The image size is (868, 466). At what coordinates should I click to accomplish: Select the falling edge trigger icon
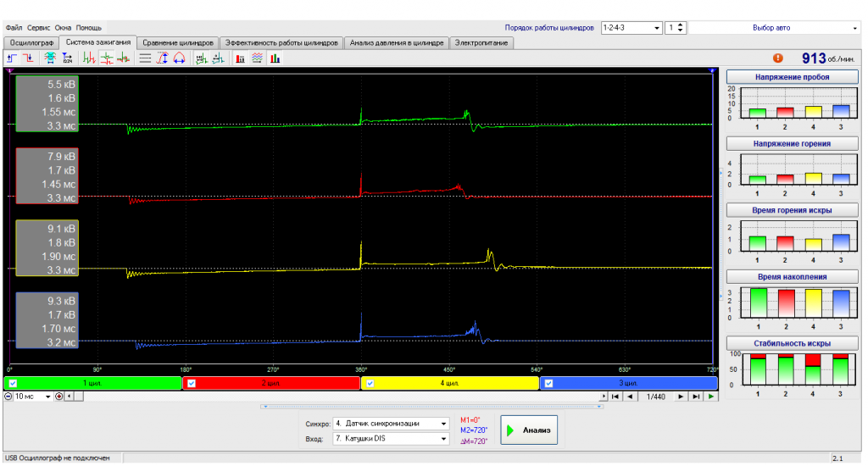(28, 58)
